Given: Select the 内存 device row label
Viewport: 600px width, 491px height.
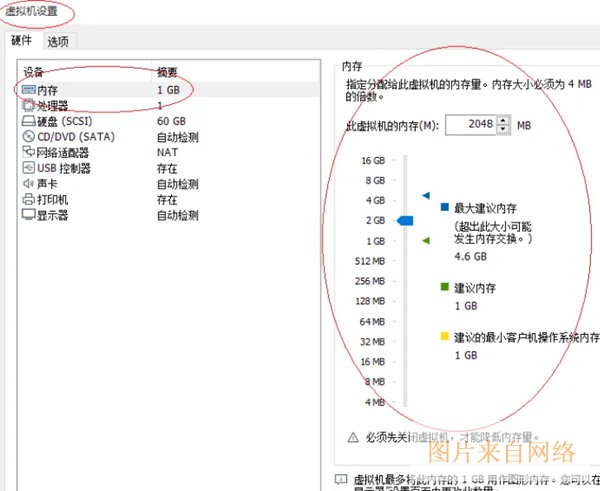Looking at the screenshot, I should [47, 90].
